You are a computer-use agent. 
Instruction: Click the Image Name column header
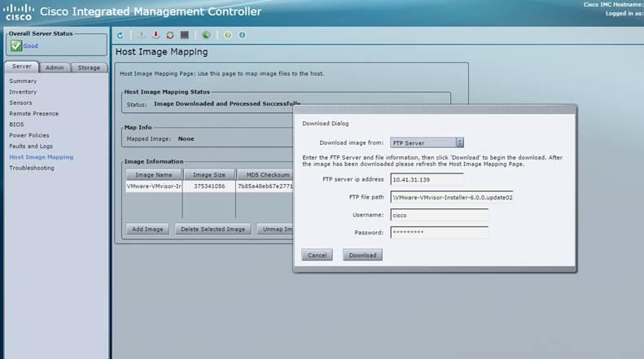154,175
